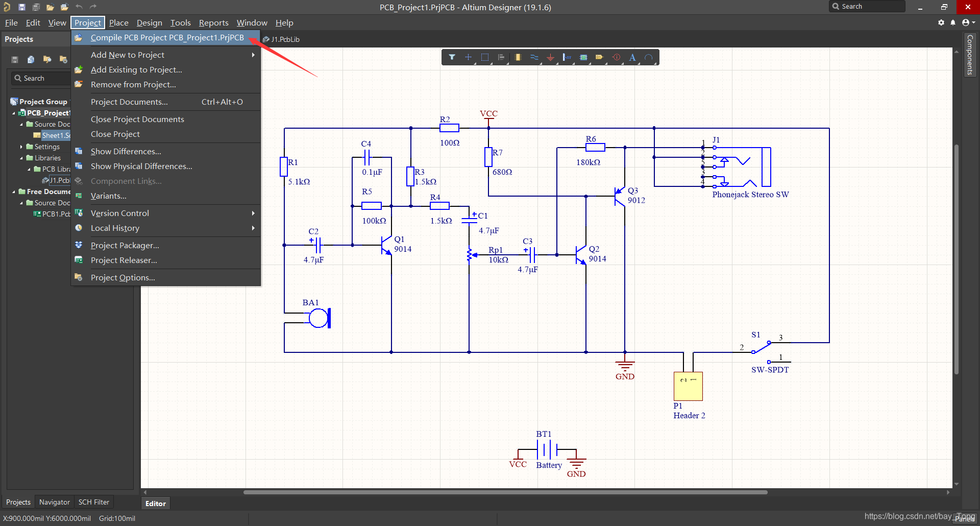Collapse the Free Documents node
Image resolution: width=980 pixels, height=526 pixels.
tap(14, 192)
